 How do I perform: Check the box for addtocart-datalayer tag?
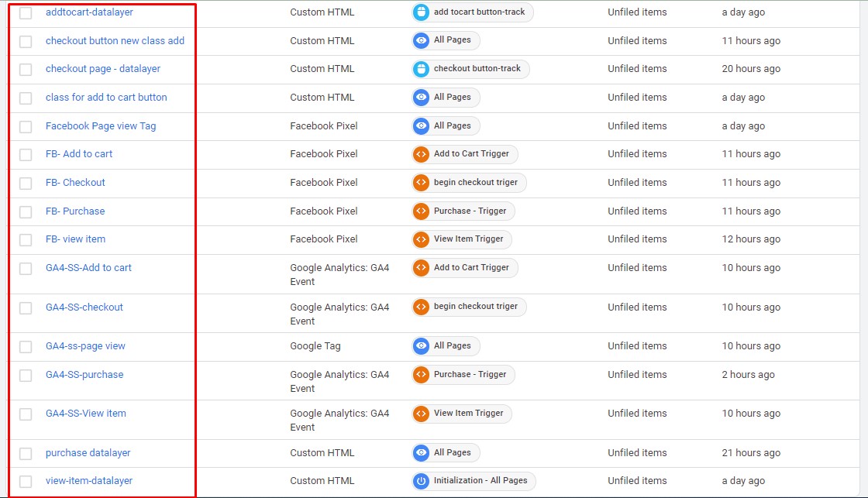click(26, 13)
